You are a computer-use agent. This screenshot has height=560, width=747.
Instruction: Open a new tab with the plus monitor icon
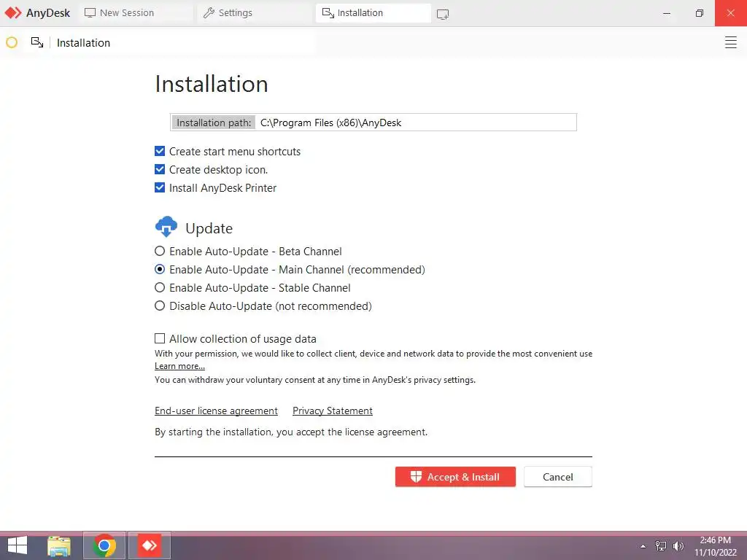(443, 14)
